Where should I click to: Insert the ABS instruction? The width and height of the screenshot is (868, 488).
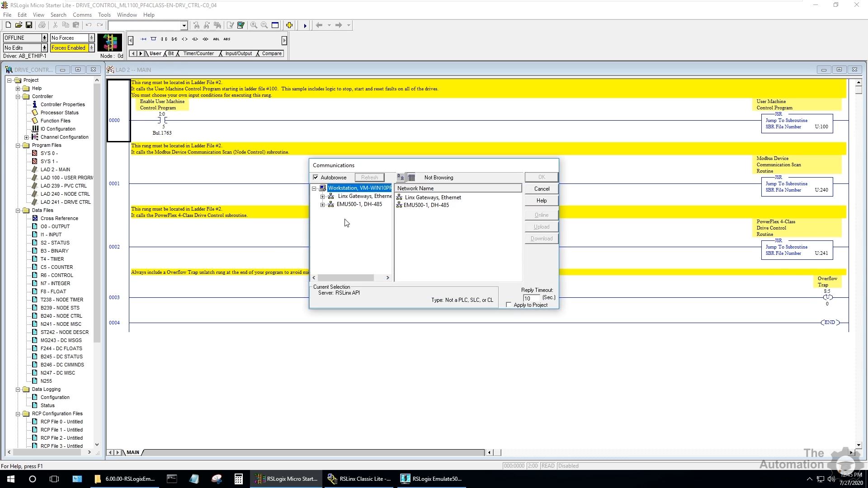click(x=227, y=39)
